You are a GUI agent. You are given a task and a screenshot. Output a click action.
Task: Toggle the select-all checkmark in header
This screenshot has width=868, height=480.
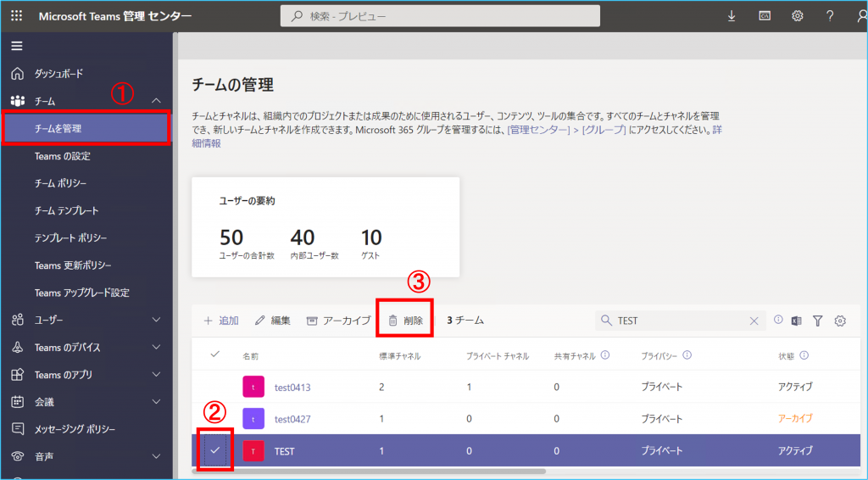coord(214,354)
